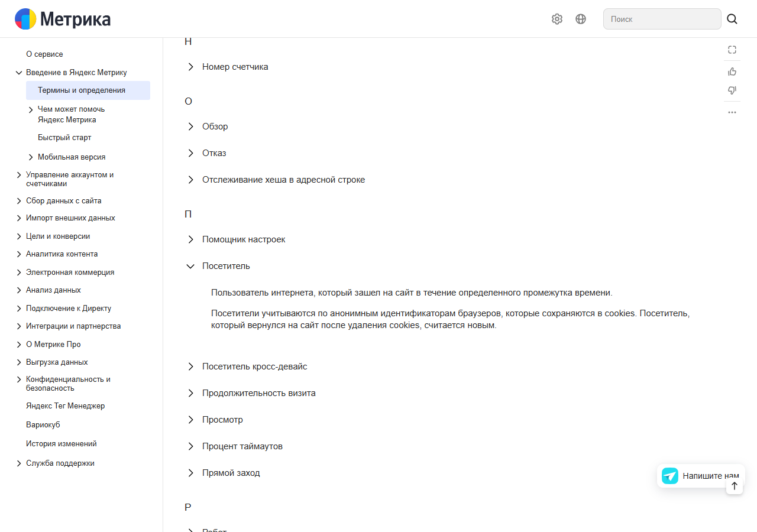Screen dimensions: 757x532
Task: Click the search magnifier icon
Action: 732,19
